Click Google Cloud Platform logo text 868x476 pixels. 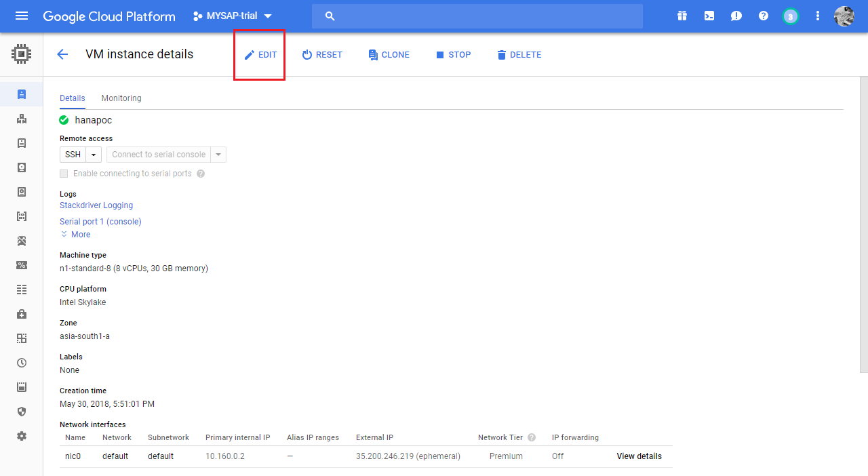pos(109,16)
